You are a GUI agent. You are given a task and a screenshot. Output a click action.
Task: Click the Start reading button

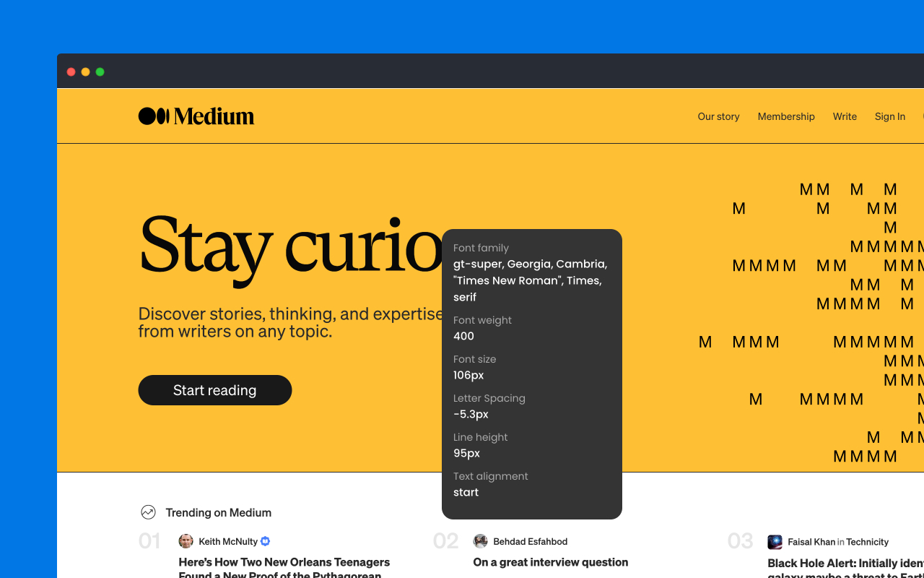point(214,389)
